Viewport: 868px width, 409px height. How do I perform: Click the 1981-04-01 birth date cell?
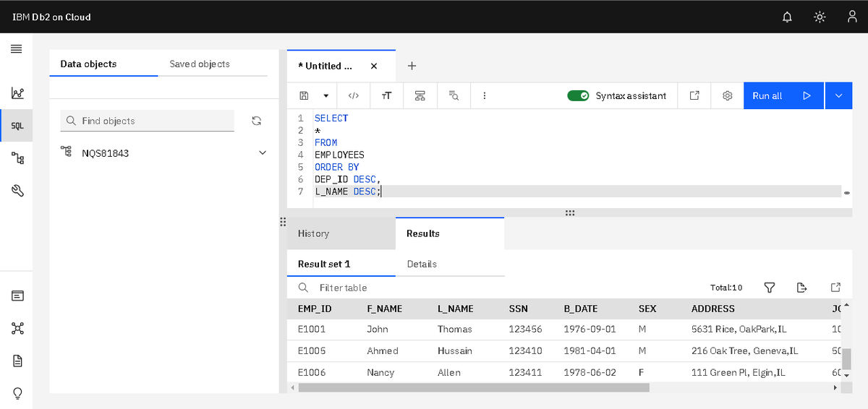tap(590, 350)
